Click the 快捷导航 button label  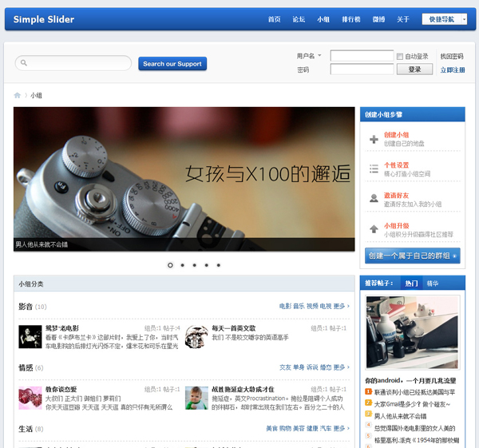point(441,19)
